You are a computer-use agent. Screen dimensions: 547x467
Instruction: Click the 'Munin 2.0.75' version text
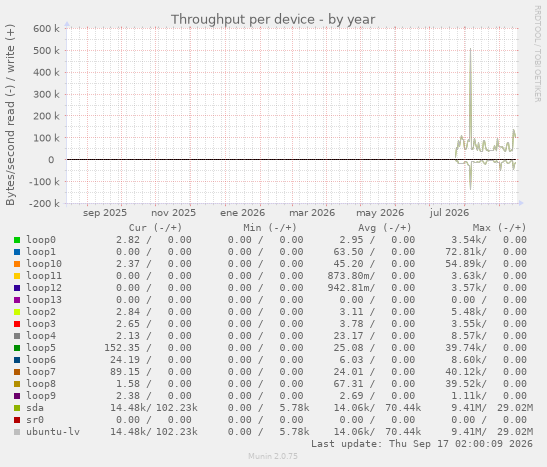273,456
